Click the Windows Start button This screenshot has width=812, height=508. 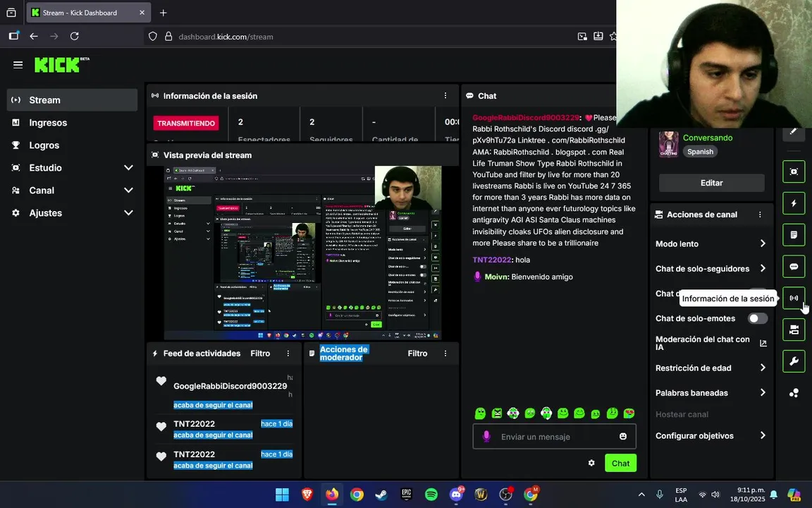(x=282, y=495)
